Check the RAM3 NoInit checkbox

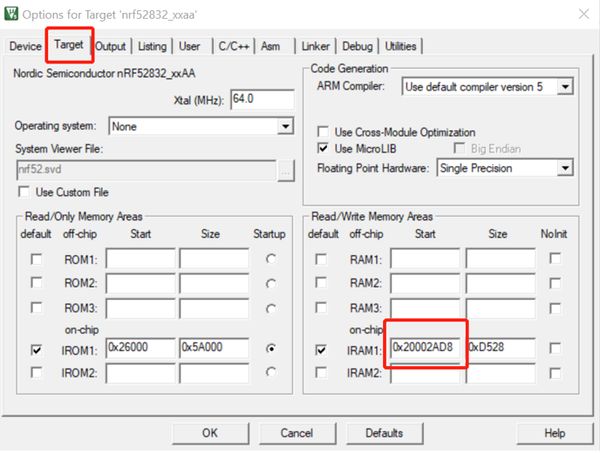point(555,308)
